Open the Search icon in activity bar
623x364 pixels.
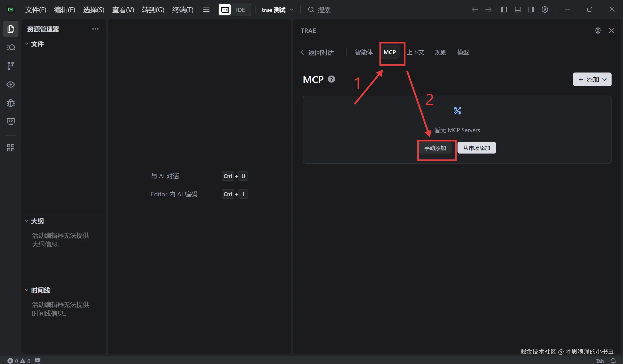click(11, 47)
